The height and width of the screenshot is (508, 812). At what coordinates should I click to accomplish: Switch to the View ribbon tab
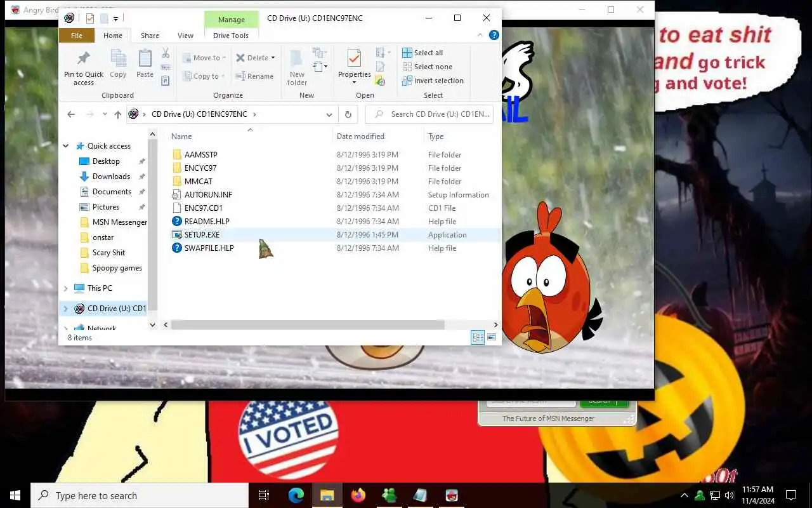coord(186,36)
